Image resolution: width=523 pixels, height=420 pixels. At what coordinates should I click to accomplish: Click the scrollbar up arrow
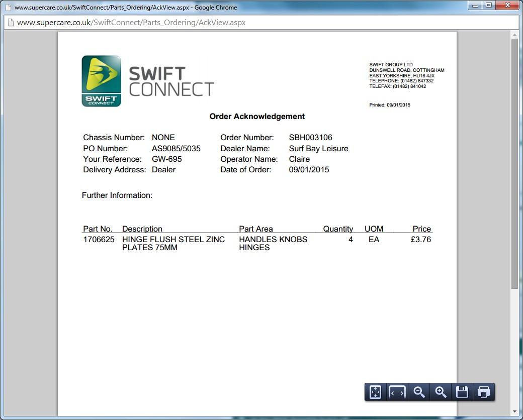514,35
